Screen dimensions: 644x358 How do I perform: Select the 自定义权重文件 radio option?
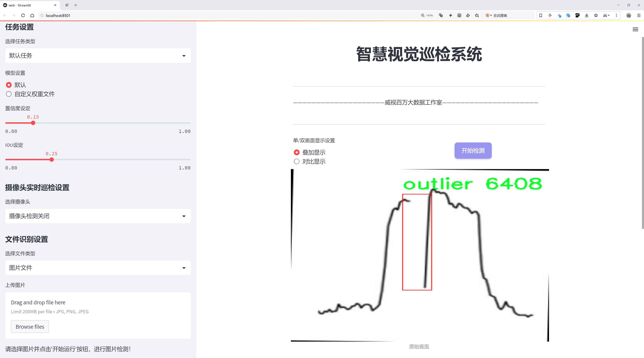[x=9, y=94]
